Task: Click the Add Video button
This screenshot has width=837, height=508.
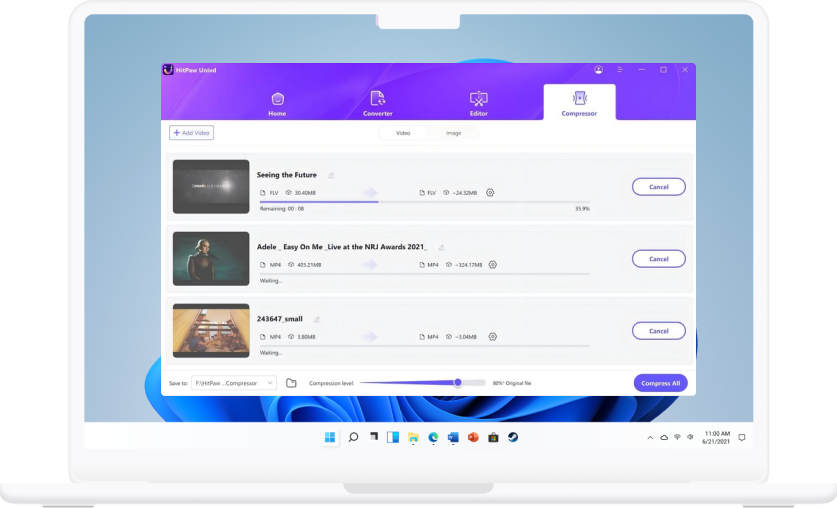Action: [x=192, y=133]
